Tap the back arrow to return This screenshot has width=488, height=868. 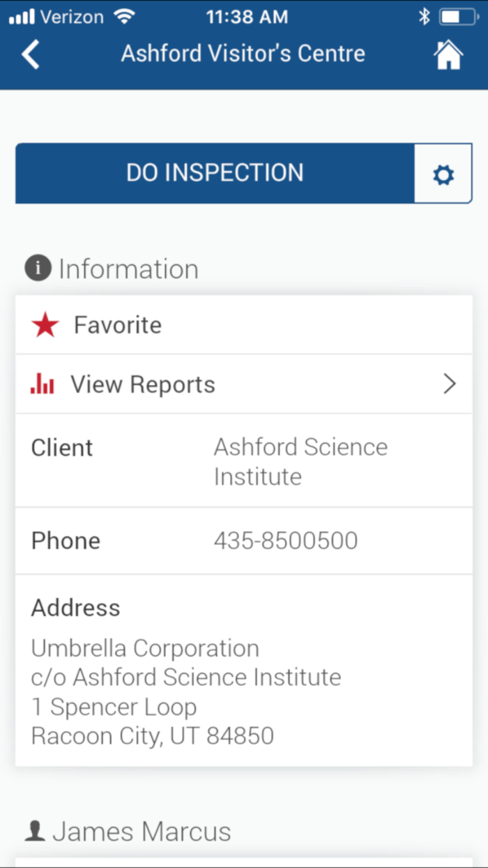[x=30, y=54]
